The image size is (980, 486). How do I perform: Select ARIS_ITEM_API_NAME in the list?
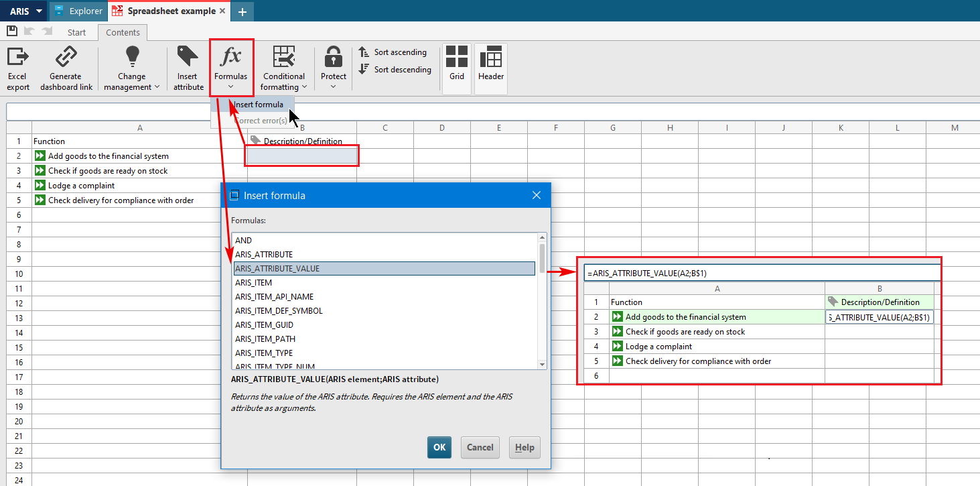(384, 296)
